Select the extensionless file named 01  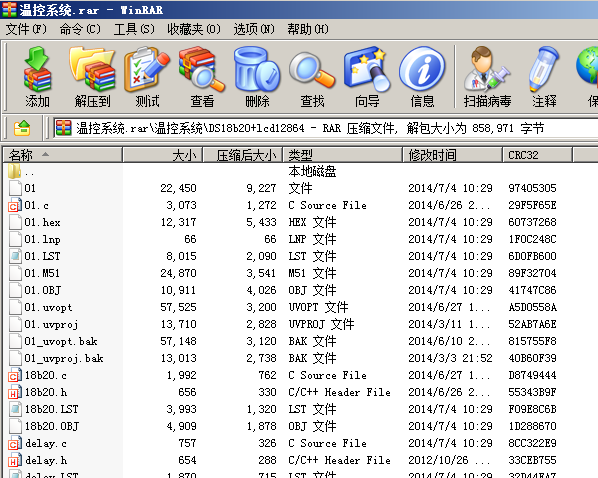coord(30,188)
